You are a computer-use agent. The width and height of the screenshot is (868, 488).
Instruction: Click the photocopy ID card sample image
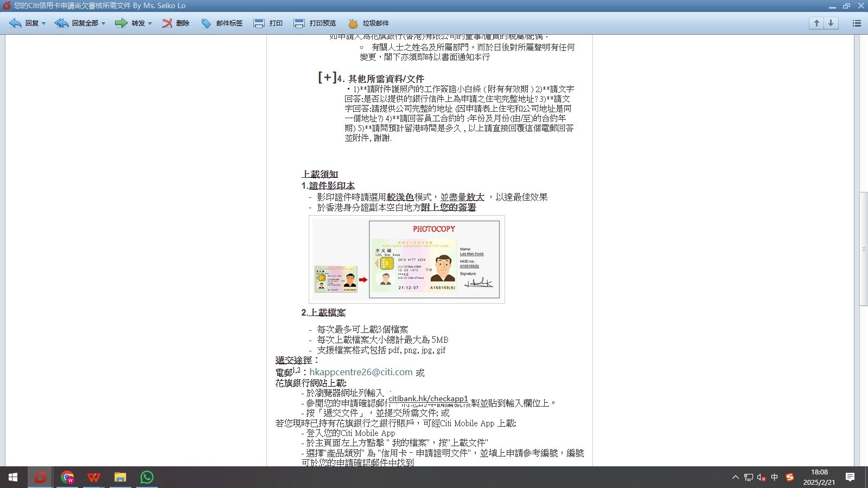point(407,259)
